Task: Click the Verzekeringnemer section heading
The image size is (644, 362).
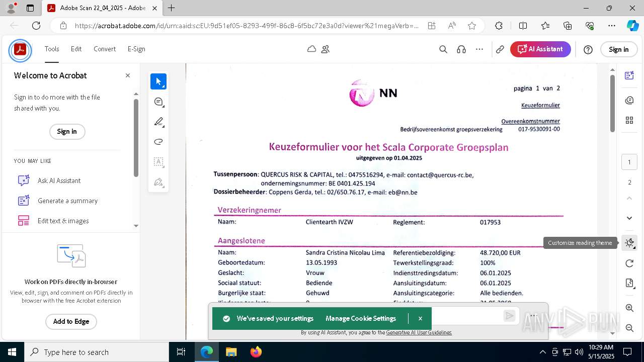Action: pyautogui.click(x=249, y=210)
